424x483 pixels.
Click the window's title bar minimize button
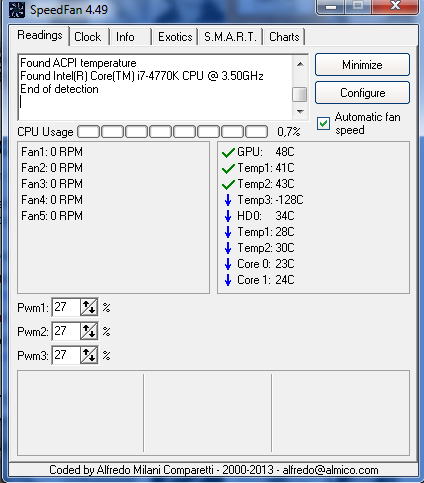[x=330, y=6]
